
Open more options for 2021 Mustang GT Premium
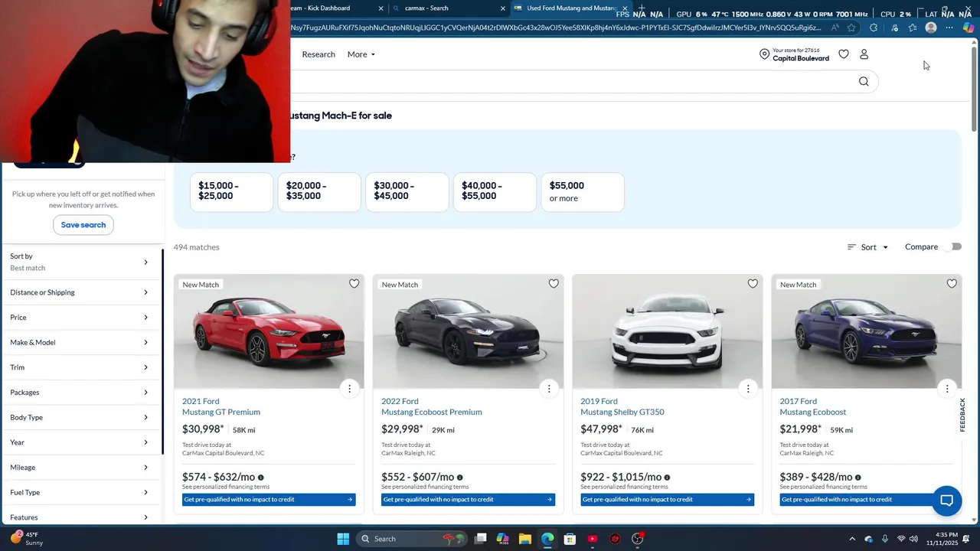tap(349, 389)
